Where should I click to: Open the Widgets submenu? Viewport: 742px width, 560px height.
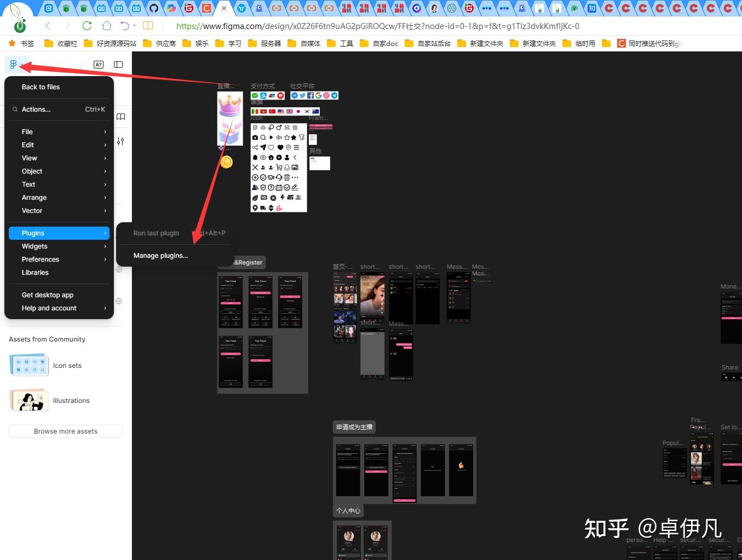[59, 246]
